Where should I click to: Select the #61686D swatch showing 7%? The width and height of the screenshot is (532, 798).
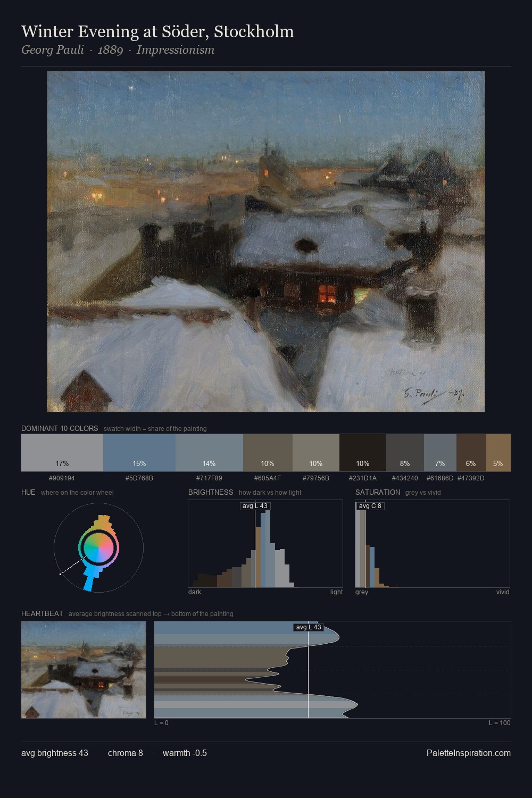440,453
